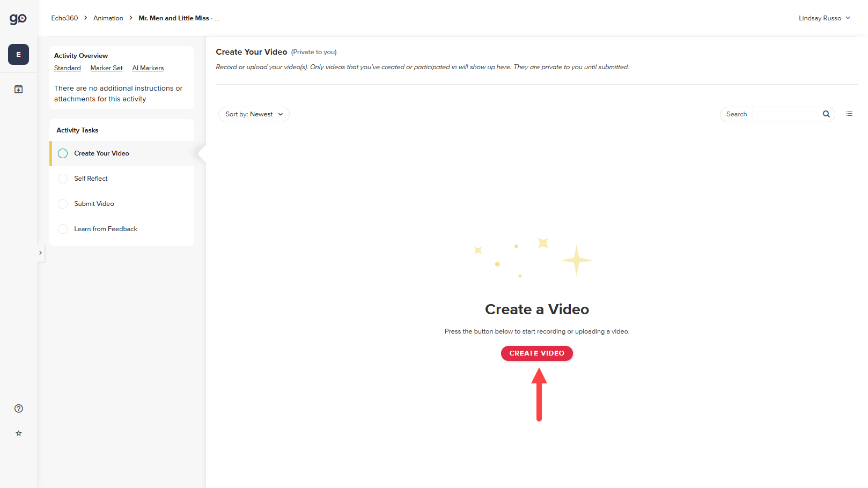868x488 pixels.
Task: Select the archive/library icon in the sidebar
Action: click(x=18, y=89)
